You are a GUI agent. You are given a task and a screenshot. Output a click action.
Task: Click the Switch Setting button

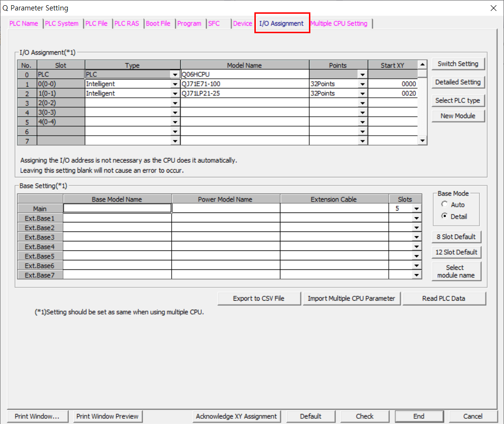pos(458,64)
